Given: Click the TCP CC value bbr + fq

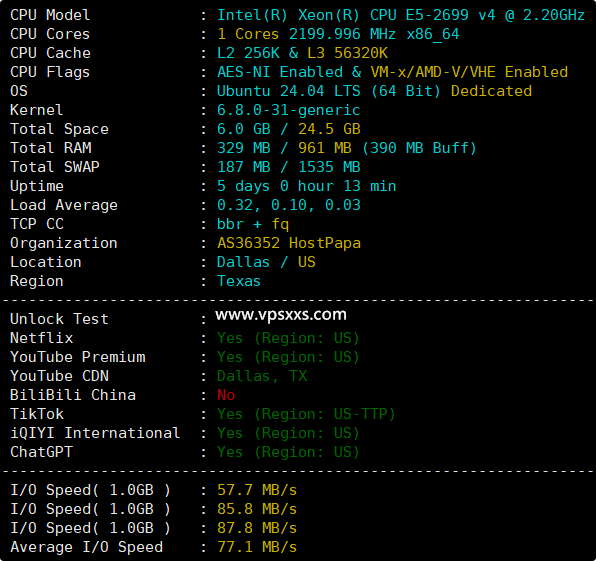Looking at the screenshot, I should (x=253, y=224).
